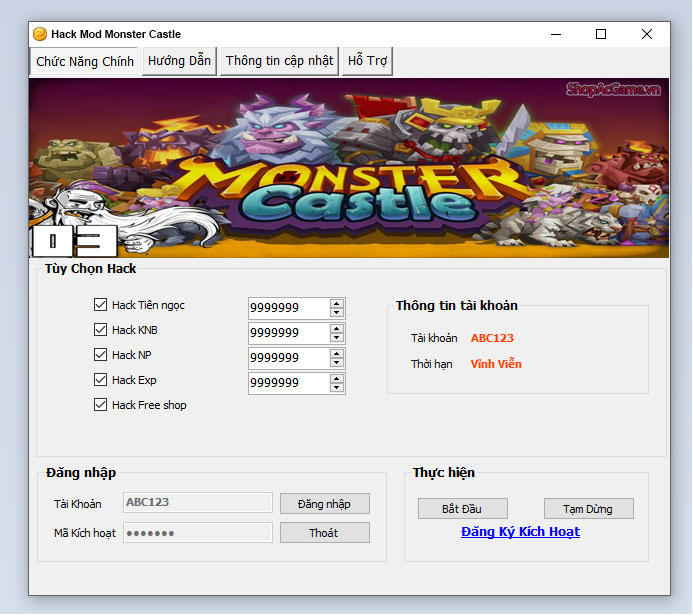Increase the Hack Tiên ngọc value with up arrow

[337, 304]
